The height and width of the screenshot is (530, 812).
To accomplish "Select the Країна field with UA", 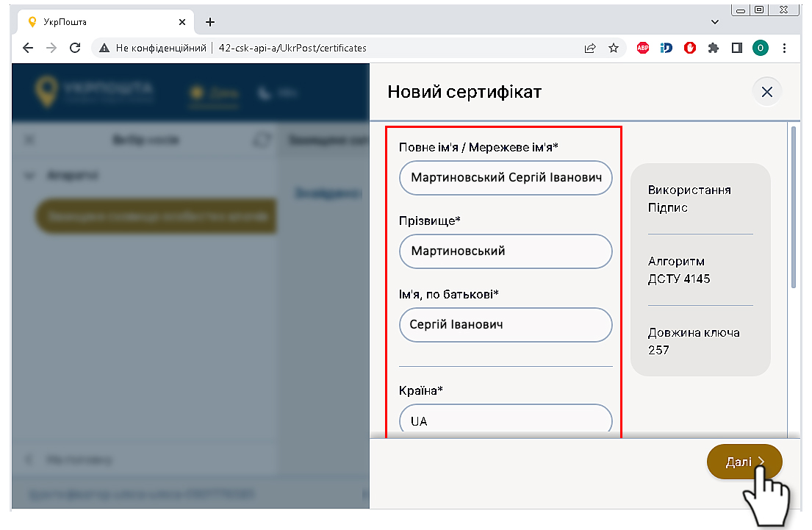I will coord(506,420).
